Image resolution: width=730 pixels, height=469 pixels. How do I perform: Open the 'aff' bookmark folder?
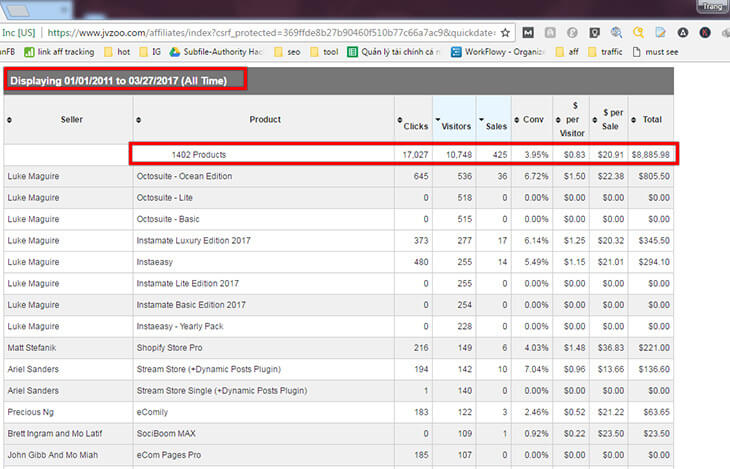point(567,52)
